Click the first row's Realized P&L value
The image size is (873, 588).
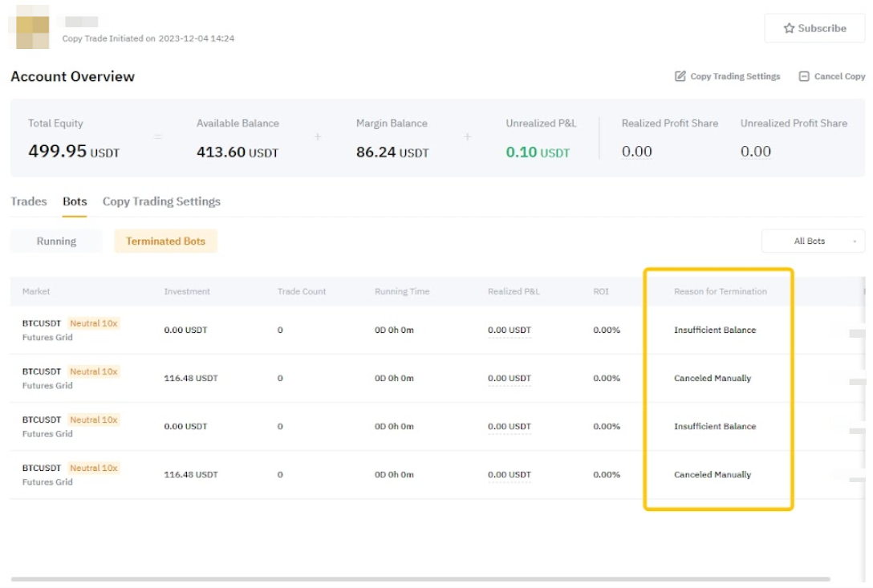[x=509, y=330]
